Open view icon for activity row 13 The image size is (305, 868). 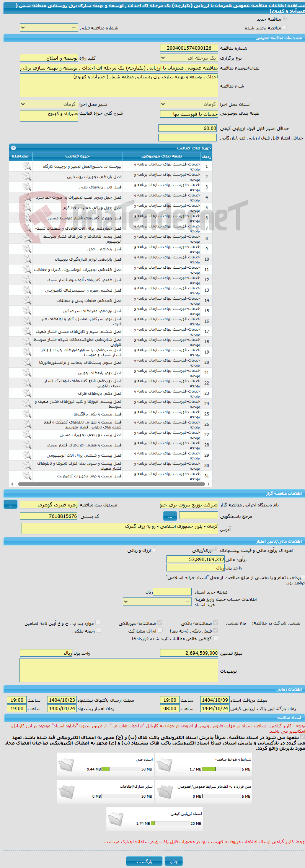[x=27, y=290]
